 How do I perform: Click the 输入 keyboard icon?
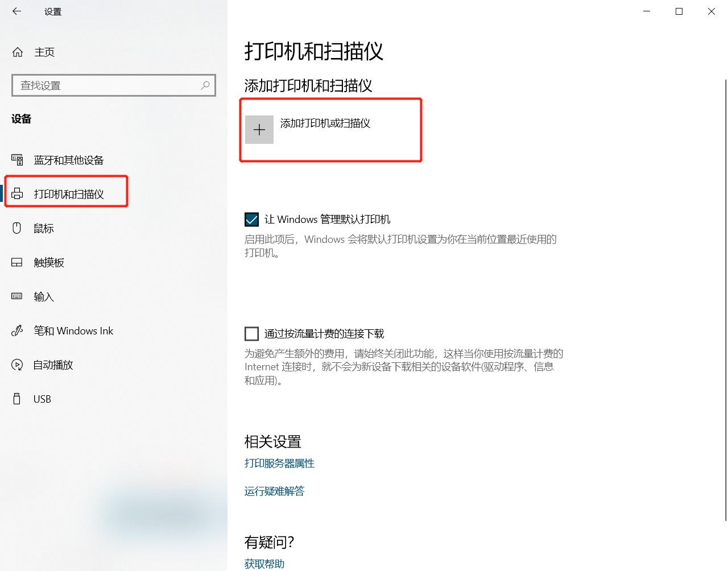pyautogui.click(x=17, y=296)
